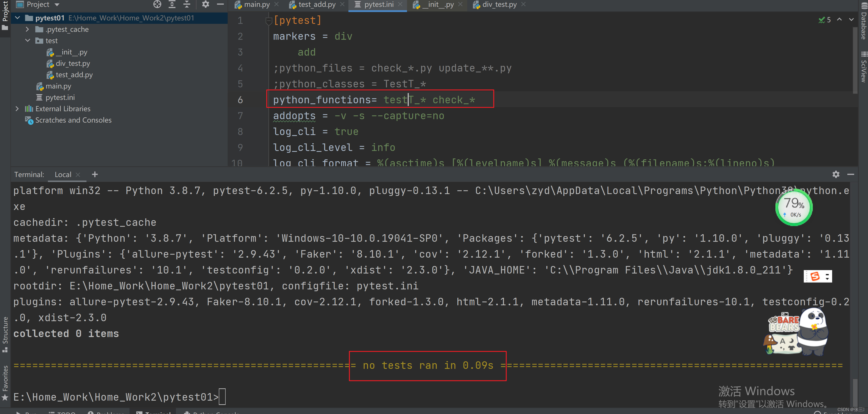Click the pytest01 root folder row

coord(120,18)
